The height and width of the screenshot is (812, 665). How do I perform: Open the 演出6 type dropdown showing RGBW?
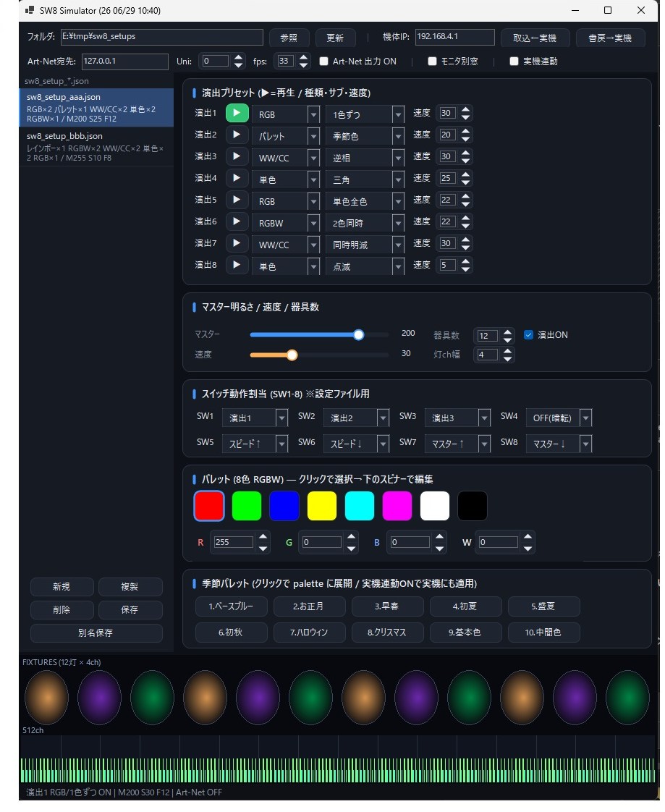[x=286, y=223]
